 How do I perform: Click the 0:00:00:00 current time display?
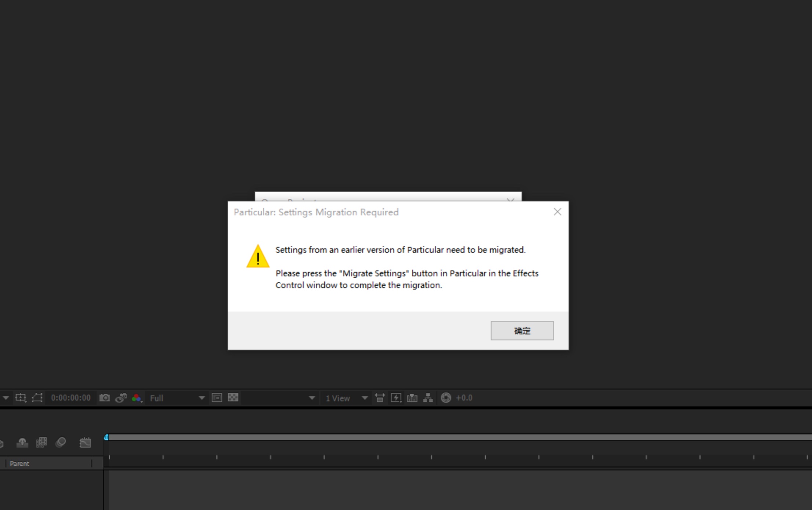pos(70,398)
